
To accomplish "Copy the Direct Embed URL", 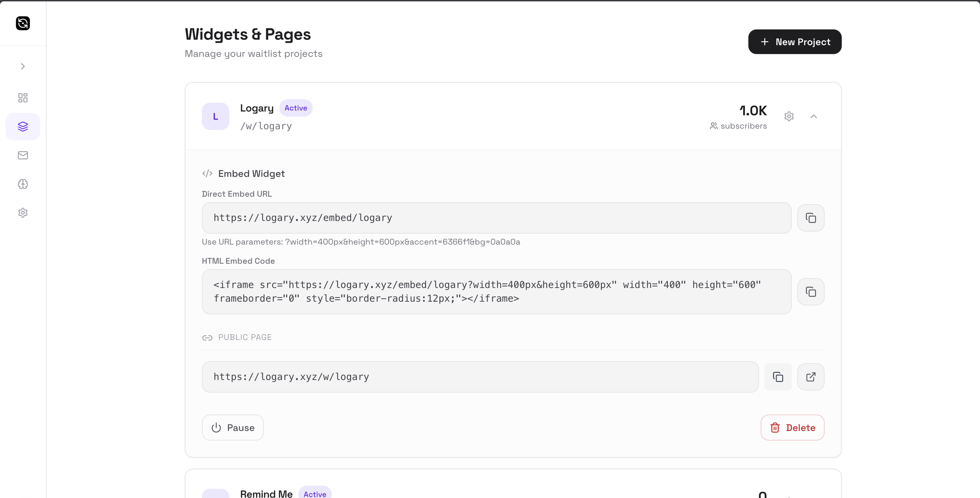I will tap(810, 218).
